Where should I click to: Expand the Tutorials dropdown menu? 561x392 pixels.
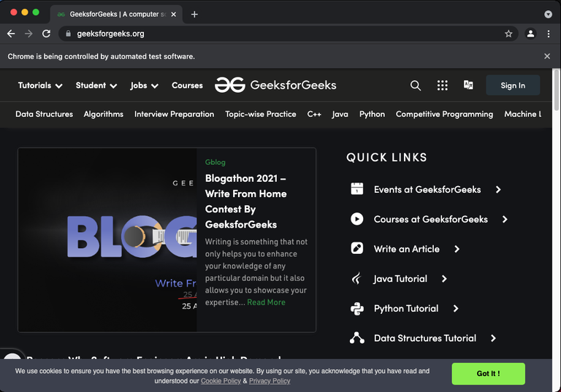pyautogui.click(x=40, y=85)
